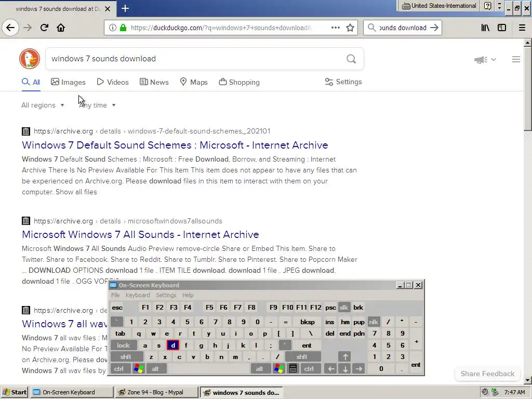
Task: Click United States-International keyboard layout indicator
Action: coord(439,6)
